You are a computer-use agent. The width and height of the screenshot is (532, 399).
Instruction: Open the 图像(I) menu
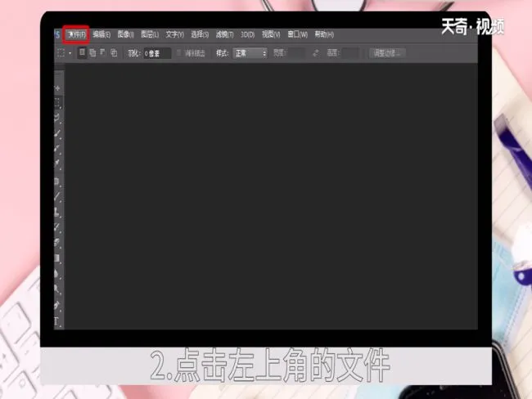tap(125, 34)
